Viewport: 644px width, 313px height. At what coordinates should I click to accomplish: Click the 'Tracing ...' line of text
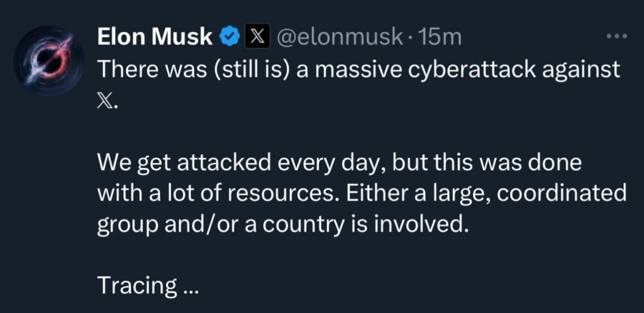pyautogui.click(x=148, y=287)
